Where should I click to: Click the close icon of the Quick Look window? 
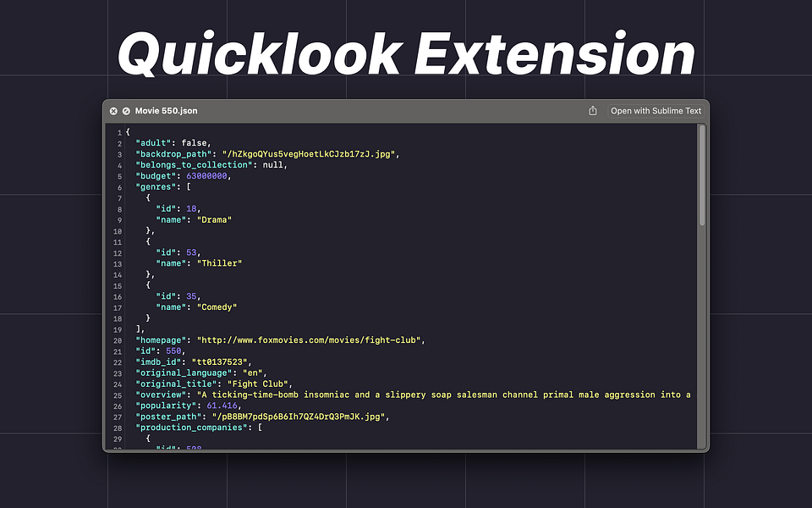click(113, 110)
